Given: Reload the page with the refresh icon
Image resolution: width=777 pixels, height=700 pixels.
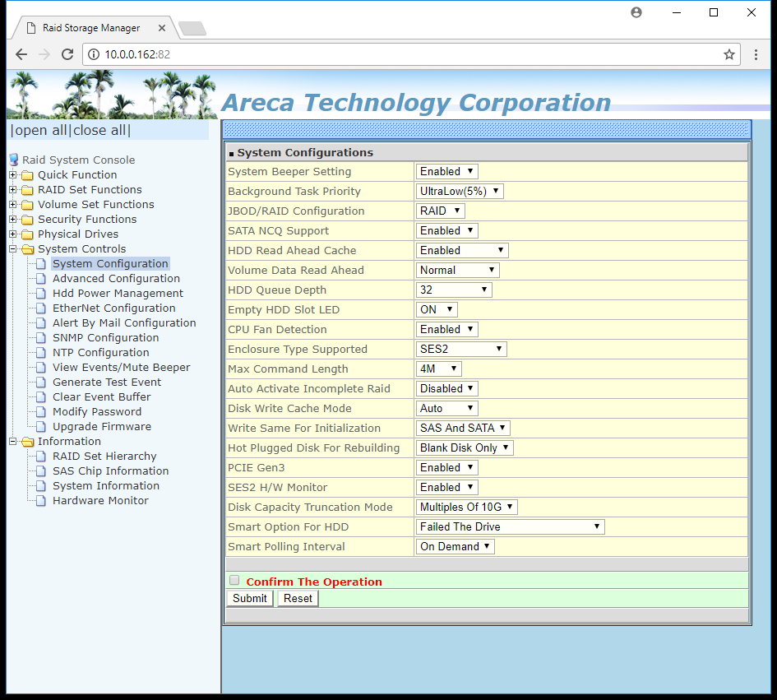Looking at the screenshot, I should (67, 54).
